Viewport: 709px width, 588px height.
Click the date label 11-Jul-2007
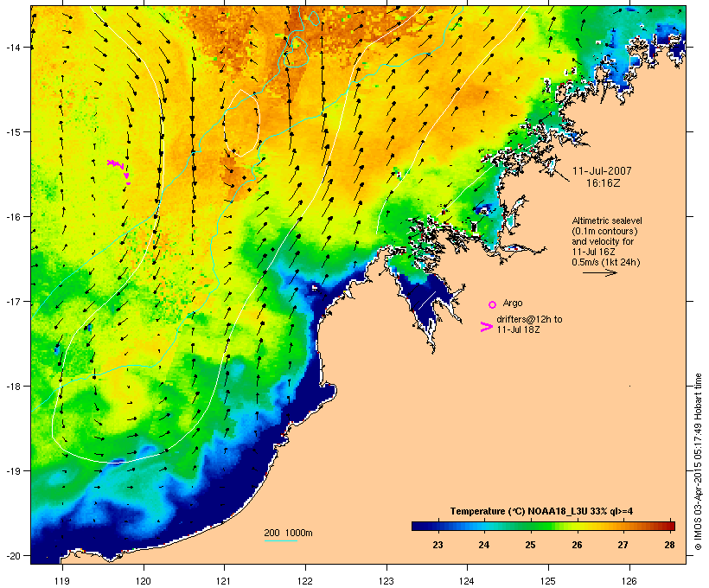602,171
